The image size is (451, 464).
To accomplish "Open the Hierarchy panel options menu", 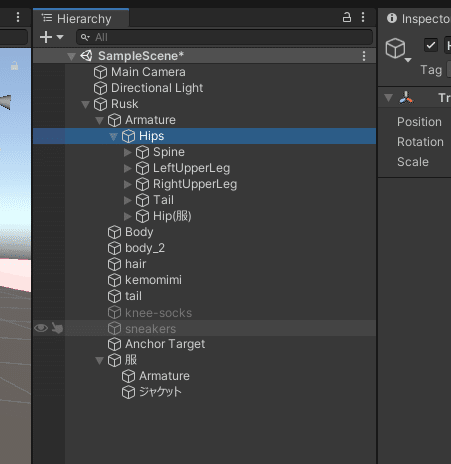I will pos(363,17).
